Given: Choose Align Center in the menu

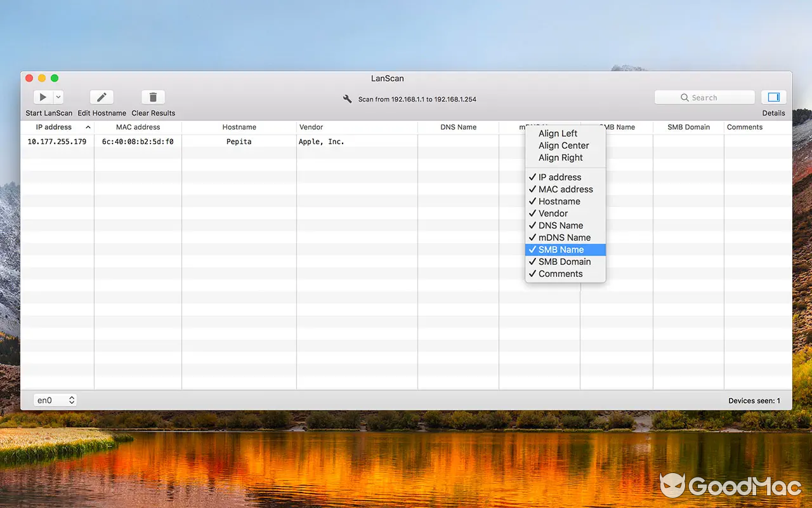Looking at the screenshot, I should (563, 145).
